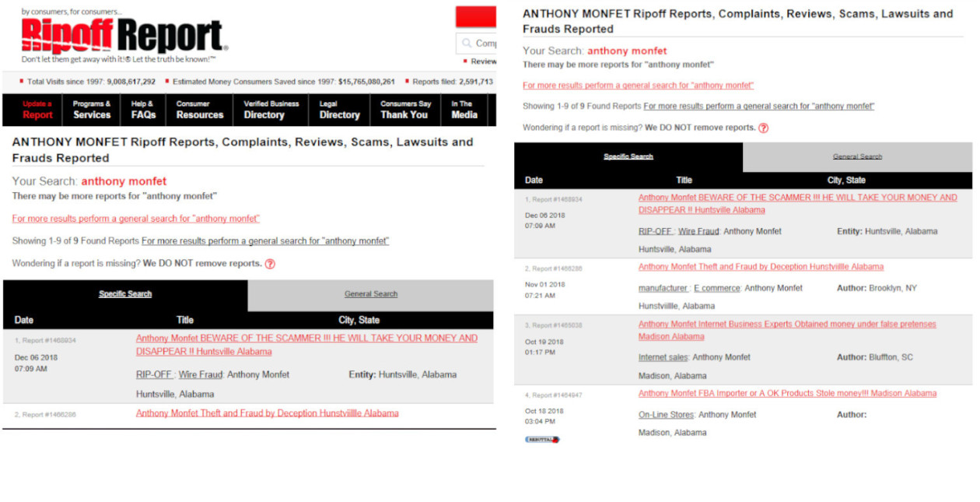
Task: Open the 'Internet Business Experts Obtained money' report
Action: 787,331
